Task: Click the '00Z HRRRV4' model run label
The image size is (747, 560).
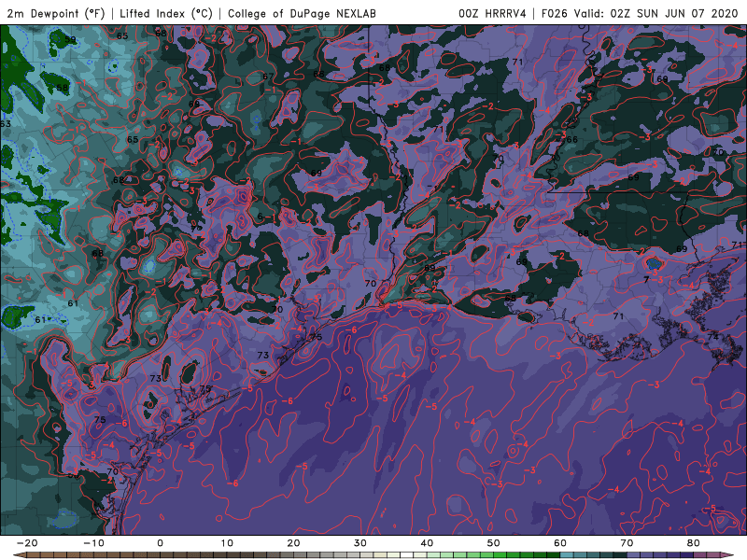Action: click(492, 14)
